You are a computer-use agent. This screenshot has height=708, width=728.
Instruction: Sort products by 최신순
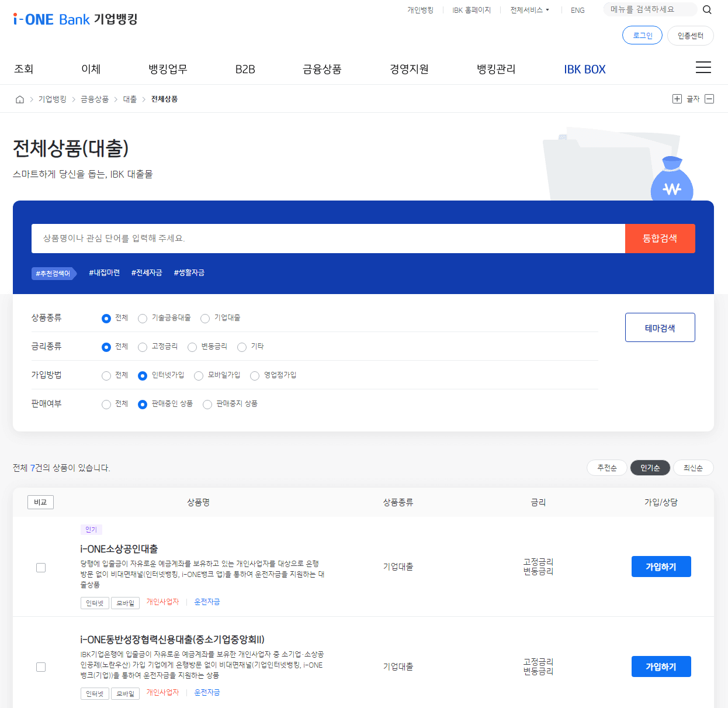point(694,468)
